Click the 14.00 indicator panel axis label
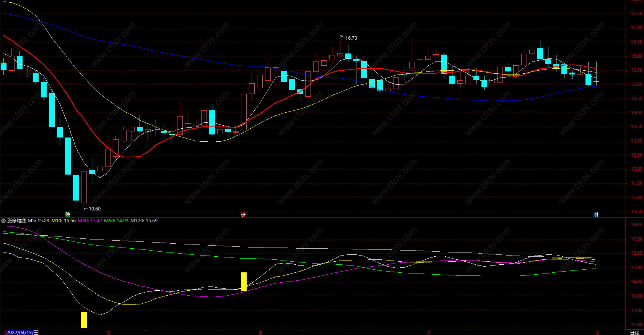 637,282
